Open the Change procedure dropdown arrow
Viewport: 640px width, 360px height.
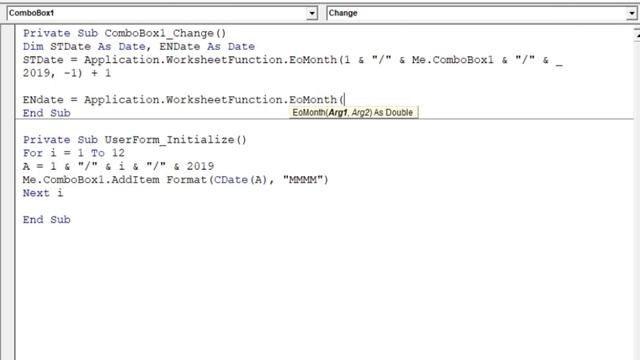click(x=631, y=13)
